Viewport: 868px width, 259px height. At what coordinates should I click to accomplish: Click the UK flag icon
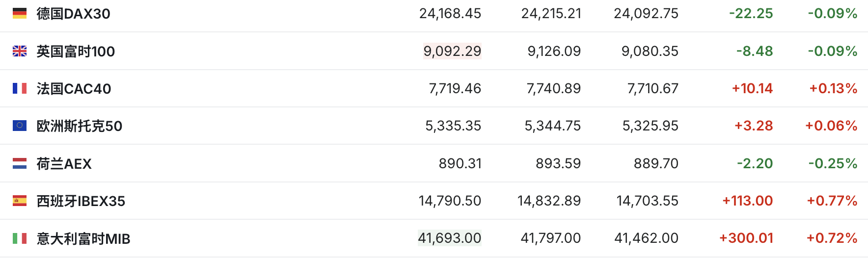click(20, 51)
